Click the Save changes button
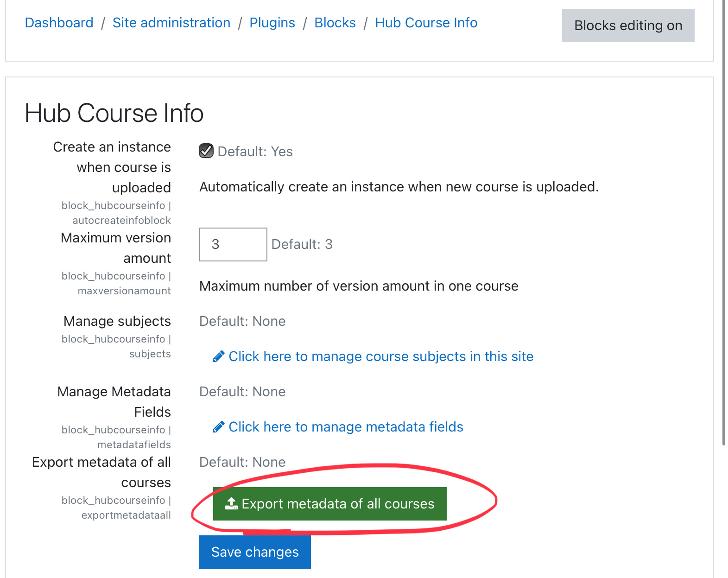This screenshot has height=578, width=728. 254,552
